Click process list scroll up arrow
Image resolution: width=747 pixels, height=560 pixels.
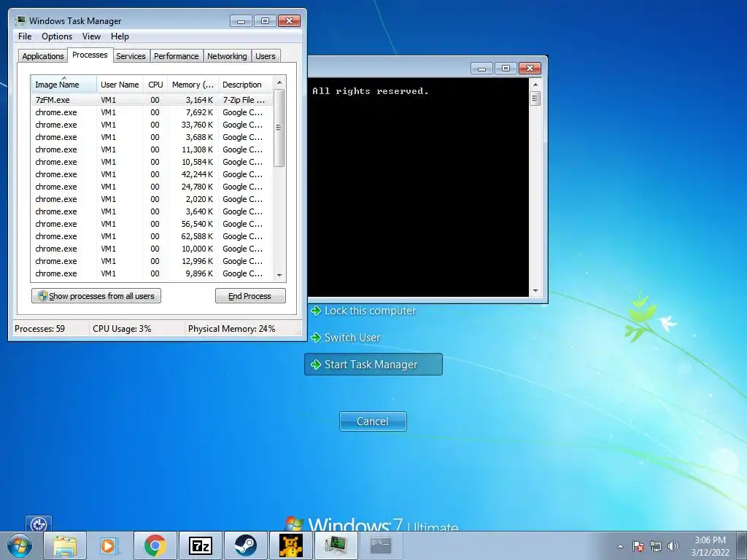pyautogui.click(x=279, y=82)
